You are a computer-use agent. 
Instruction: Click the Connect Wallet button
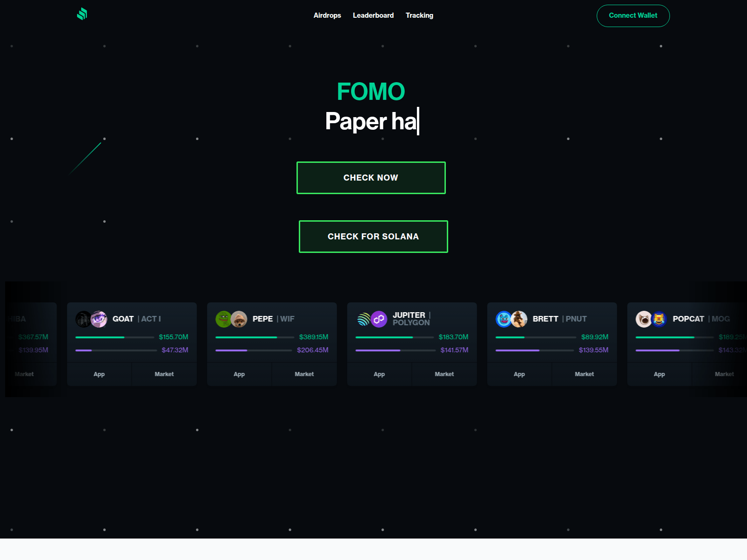coord(633,15)
